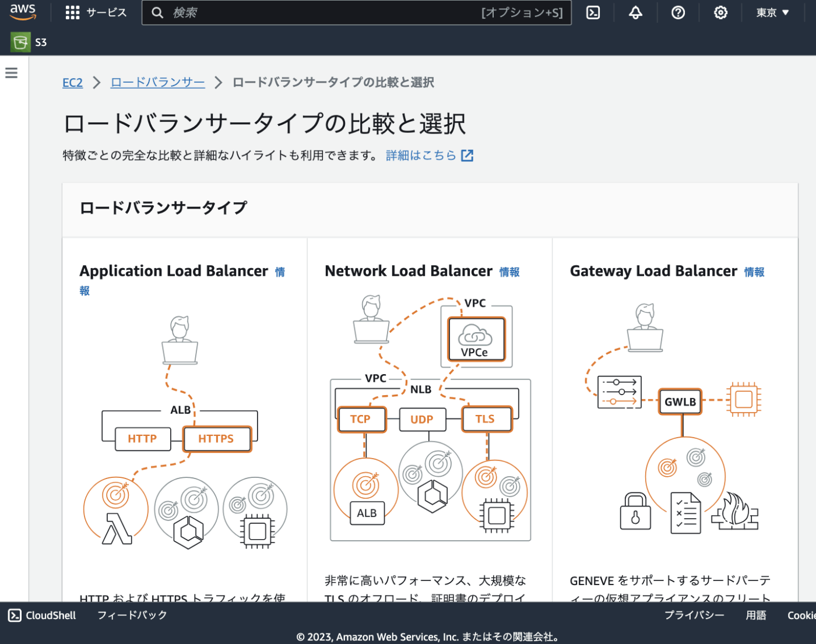The height and width of the screenshot is (644, 816).
Task: Click the traffic sliders icon in Gateway diagram
Action: (620, 392)
